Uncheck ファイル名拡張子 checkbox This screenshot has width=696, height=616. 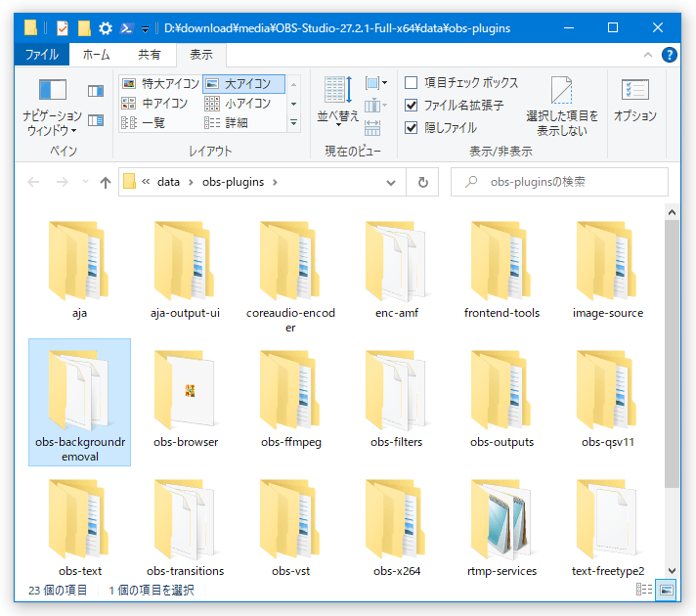tap(411, 106)
